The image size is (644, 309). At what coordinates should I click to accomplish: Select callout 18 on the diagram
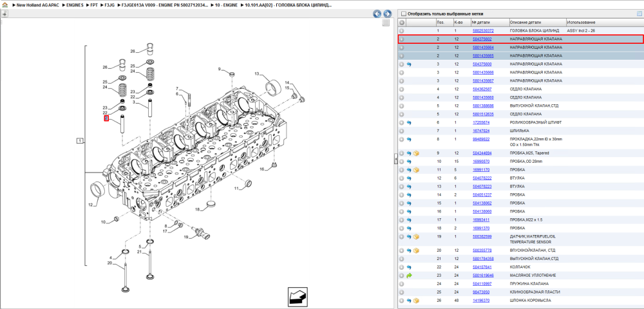pos(198,210)
